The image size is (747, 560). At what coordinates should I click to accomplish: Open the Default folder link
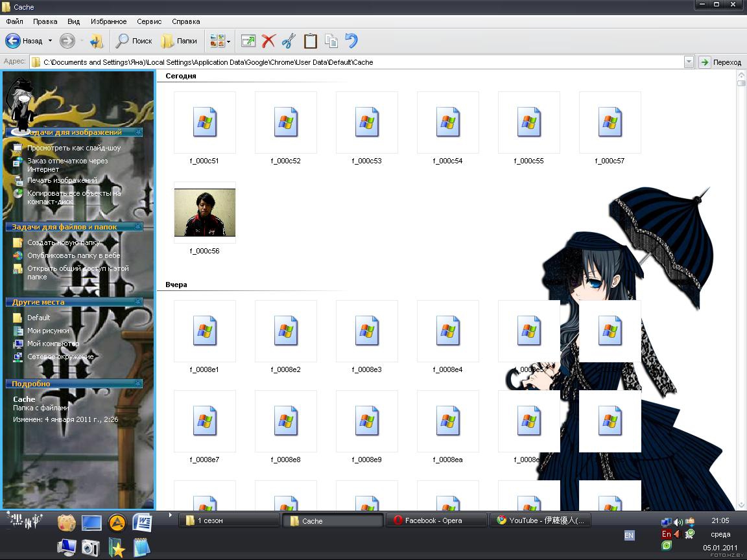[38, 318]
